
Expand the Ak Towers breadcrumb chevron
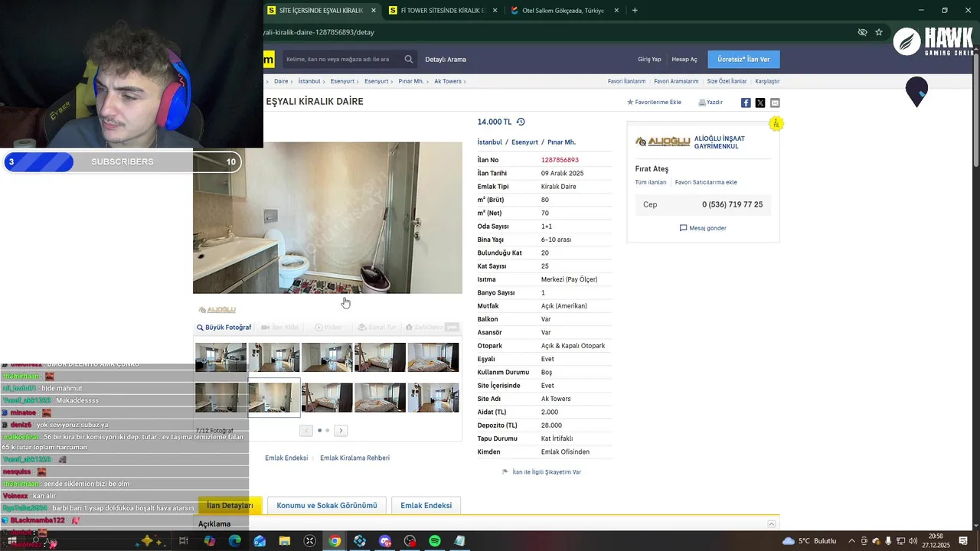point(465,81)
